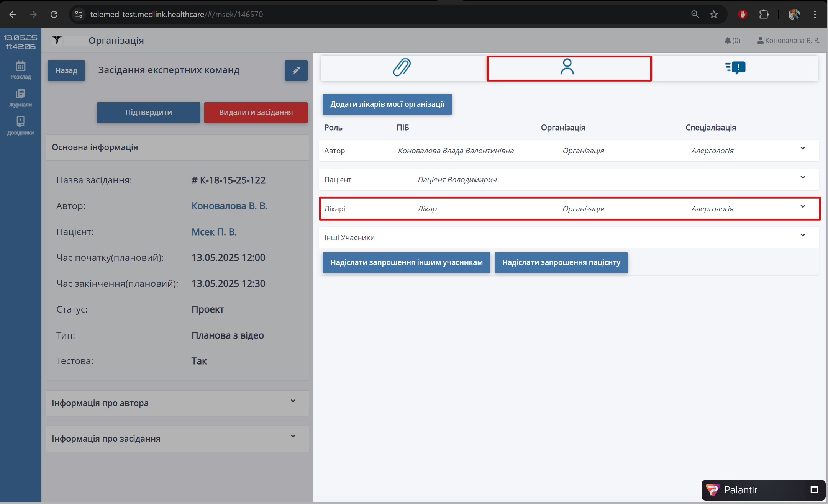Click the pencil edit icon
This screenshot has width=828, height=504.
[296, 70]
